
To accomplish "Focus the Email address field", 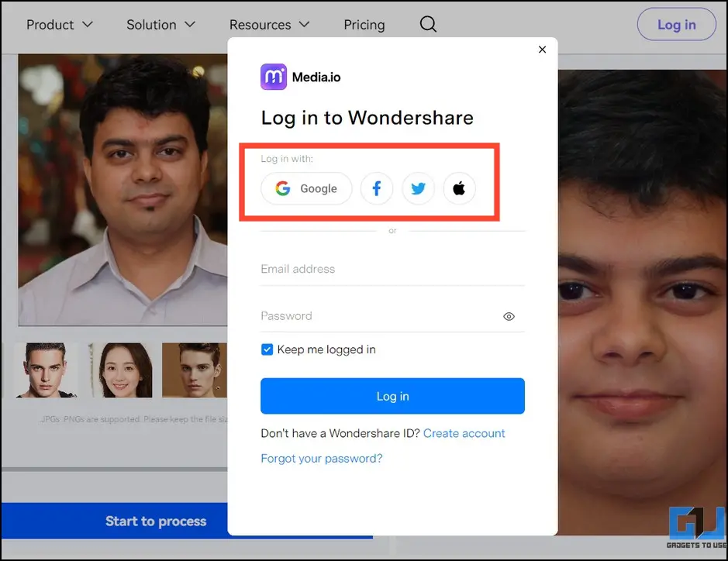I will pyautogui.click(x=392, y=269).
